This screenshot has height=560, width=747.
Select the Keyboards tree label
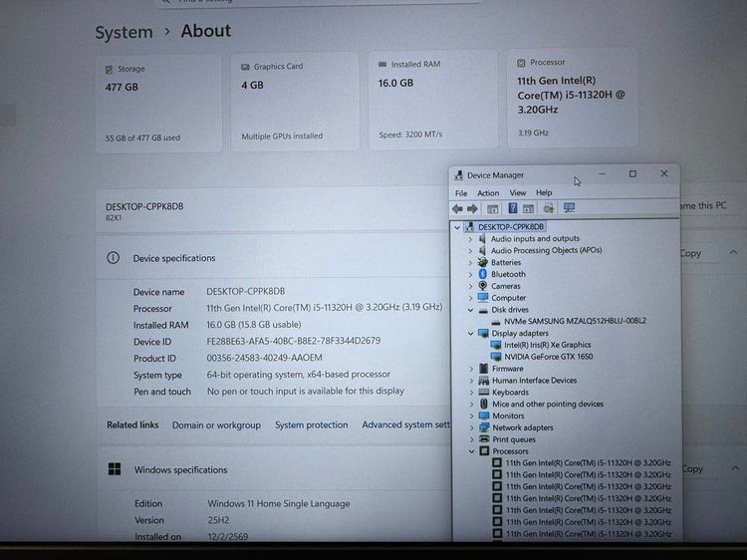[510, 393]
